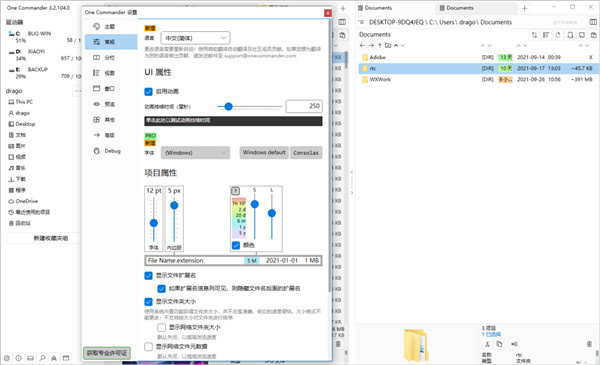Select the C: BUG WIN drive
The height and width of the screenshot is (365, 600).
click(x=44, y=37)
